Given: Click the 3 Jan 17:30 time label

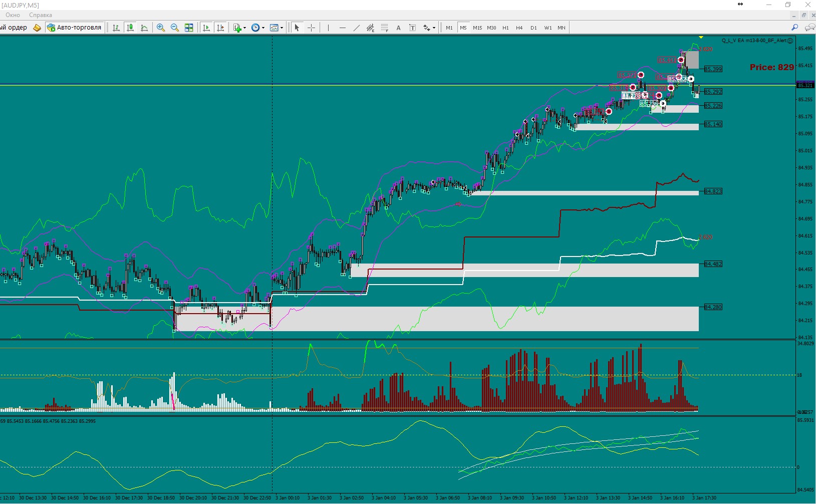Looking at the screenshot, I should pos(704,498).
